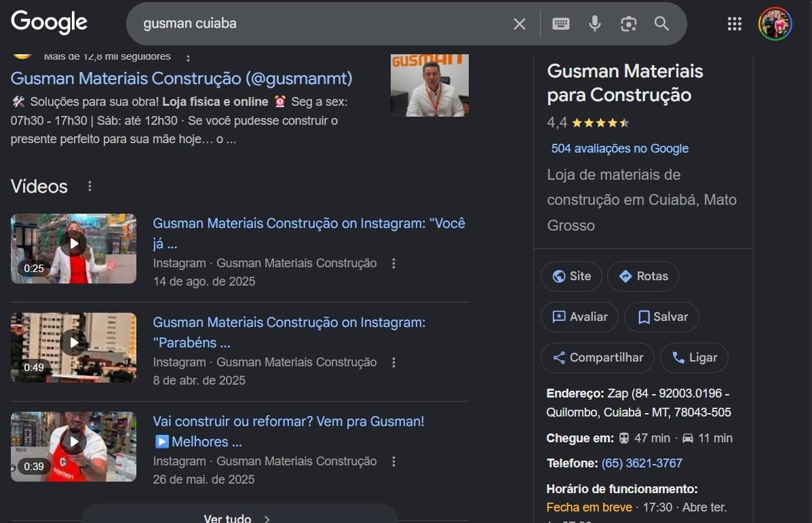Open the on-screen keyboard icon
The width and height of the screenshot is (812, 523).
[x=561, y=24]
